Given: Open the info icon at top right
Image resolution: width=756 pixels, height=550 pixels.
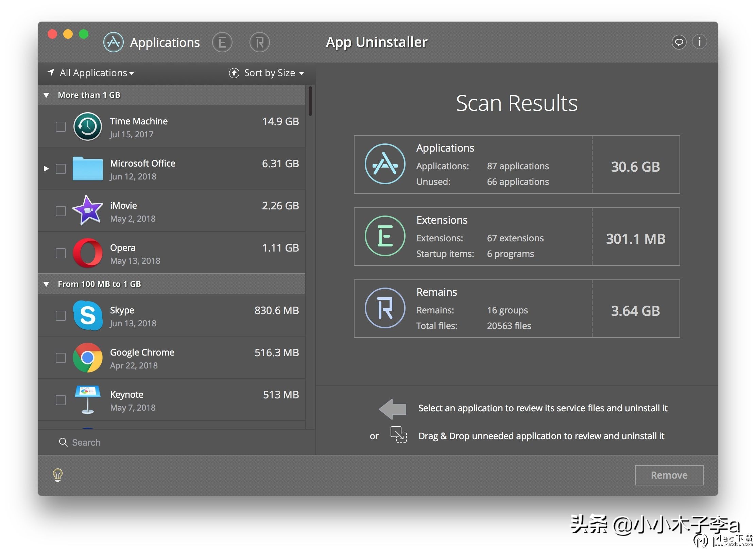Looking at the screenshot, I should (x=699, y=42).
